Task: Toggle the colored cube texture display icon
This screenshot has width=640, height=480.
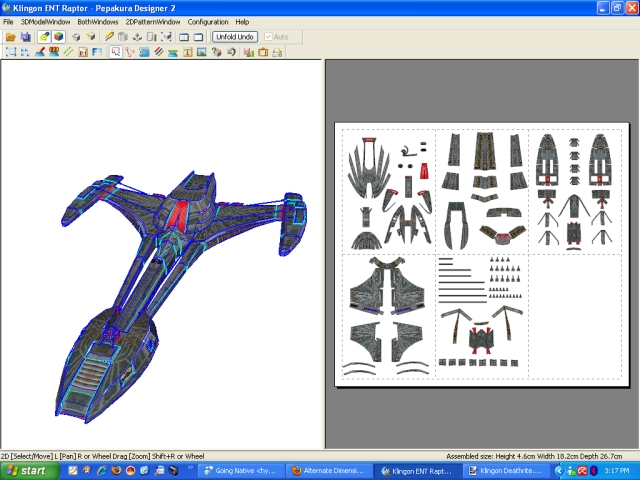Action: coord(59,37)
